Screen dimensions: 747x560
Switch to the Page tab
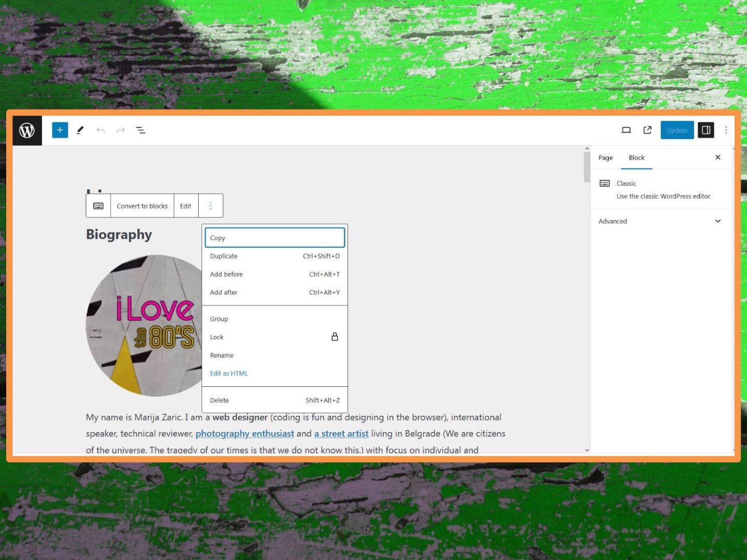coord(605,158)
